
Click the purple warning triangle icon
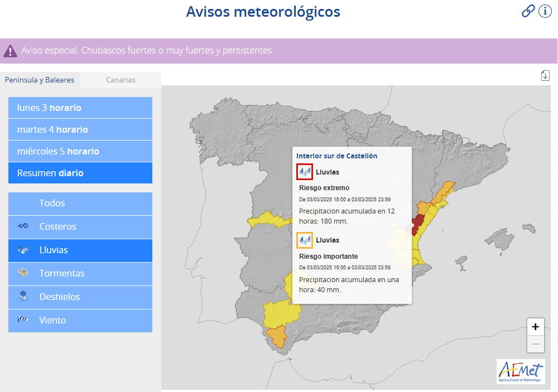10,51
